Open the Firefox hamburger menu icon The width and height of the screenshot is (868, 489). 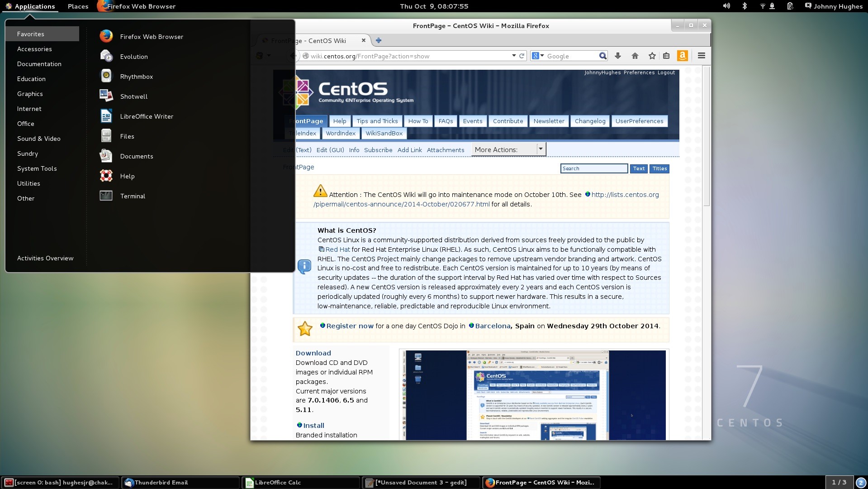701,56
